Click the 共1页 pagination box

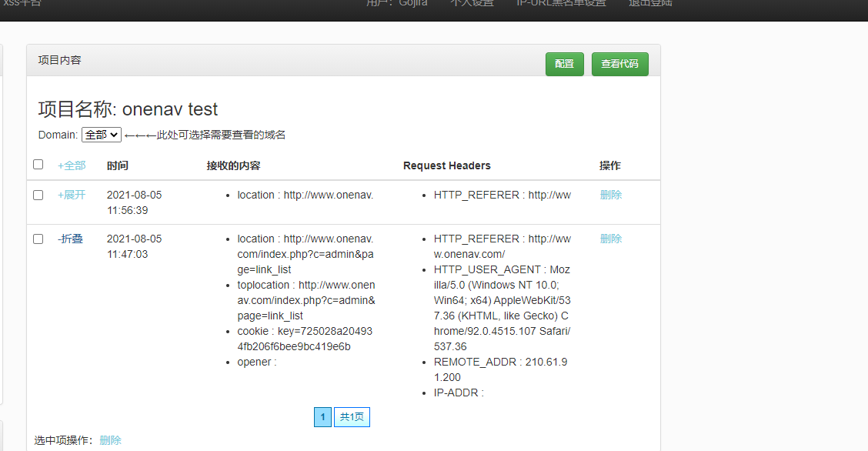pyautogui.click(x=352, y=416)
